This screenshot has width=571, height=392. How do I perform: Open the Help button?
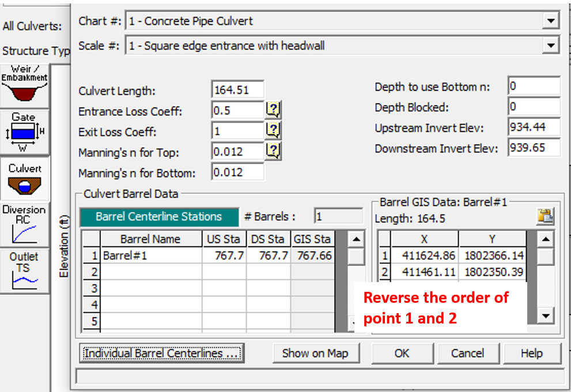pos(532,353)
